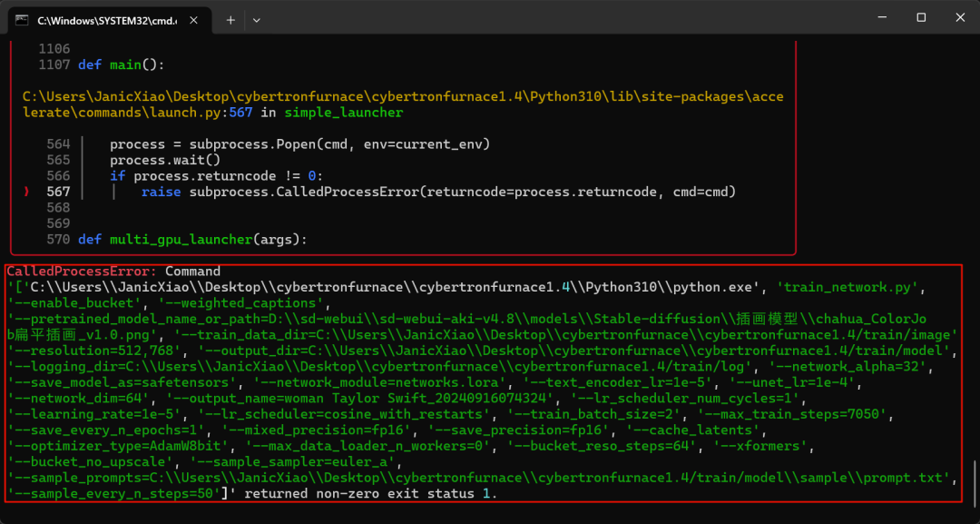
Task: Click the 'def main():' line
Action: (x=121, y=65)
